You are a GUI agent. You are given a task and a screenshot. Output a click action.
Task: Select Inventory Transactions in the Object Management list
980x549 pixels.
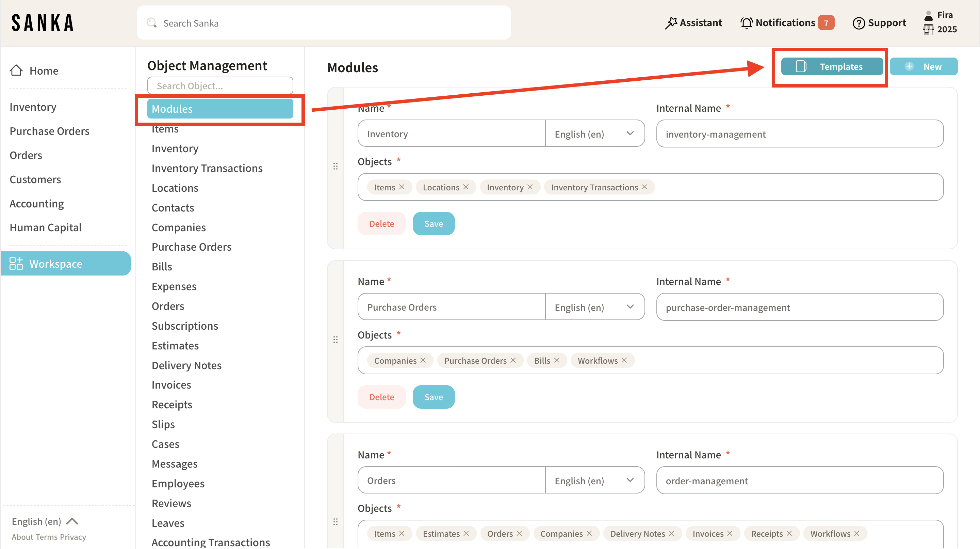click(x=207, y=168)
